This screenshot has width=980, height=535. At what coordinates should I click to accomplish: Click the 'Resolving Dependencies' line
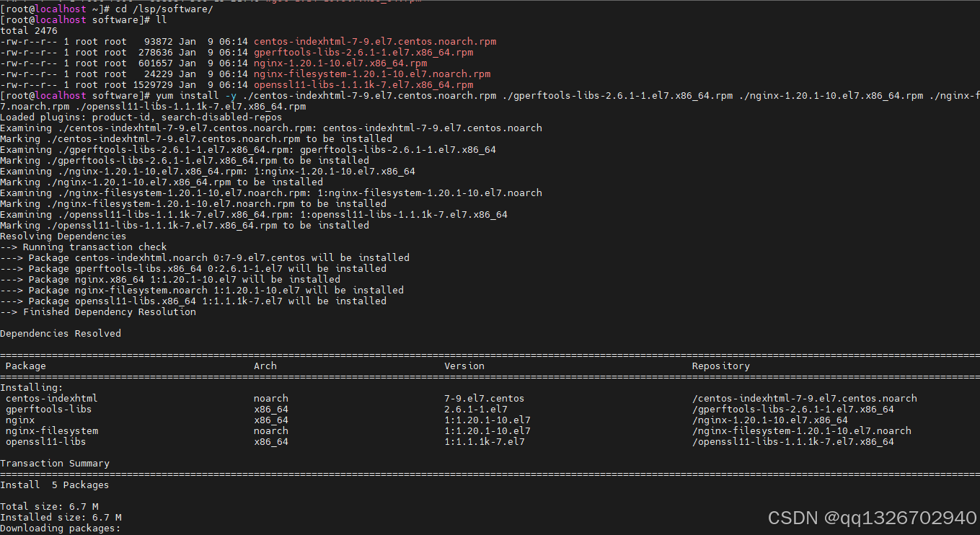coord(63,236)
